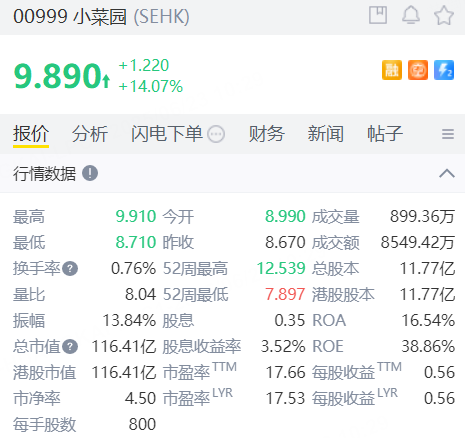Click the 港股股本 value 11.77亿
This screenshot has width=465, height=438.
point(427,294)
